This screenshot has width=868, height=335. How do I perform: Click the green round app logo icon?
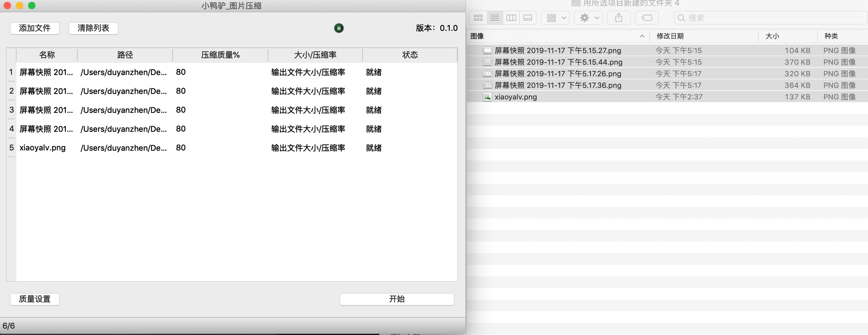point(339,28)
